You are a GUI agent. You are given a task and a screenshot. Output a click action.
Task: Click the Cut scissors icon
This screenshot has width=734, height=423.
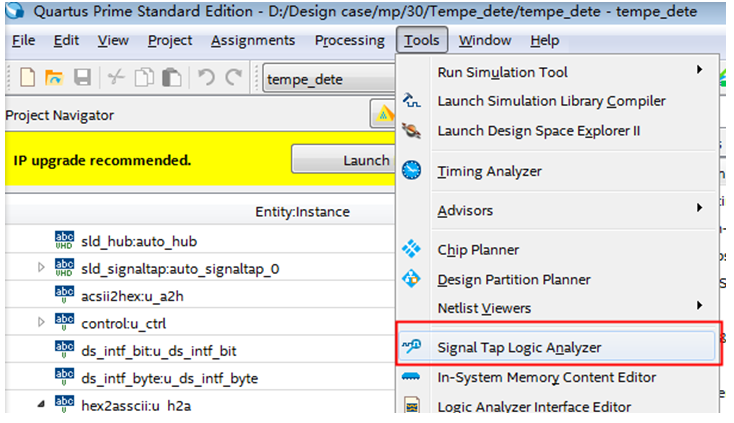click(116, 77)
